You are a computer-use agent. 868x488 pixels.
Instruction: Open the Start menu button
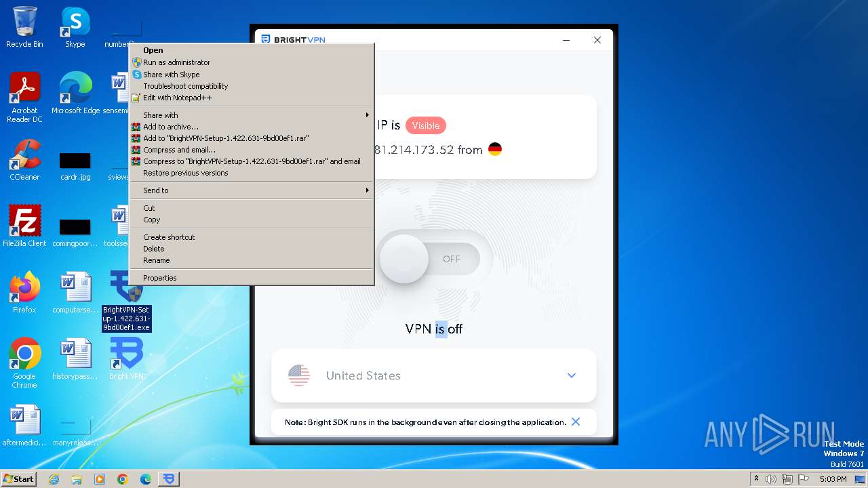[19, 479]
